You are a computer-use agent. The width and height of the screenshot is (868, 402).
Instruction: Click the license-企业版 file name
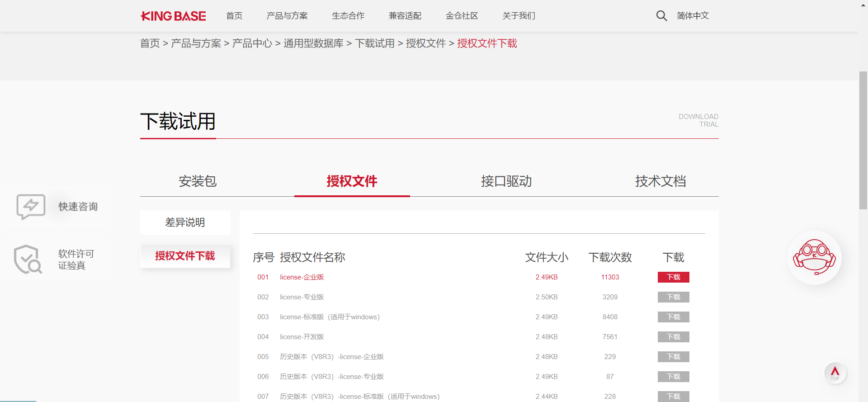tap(302, 277)
